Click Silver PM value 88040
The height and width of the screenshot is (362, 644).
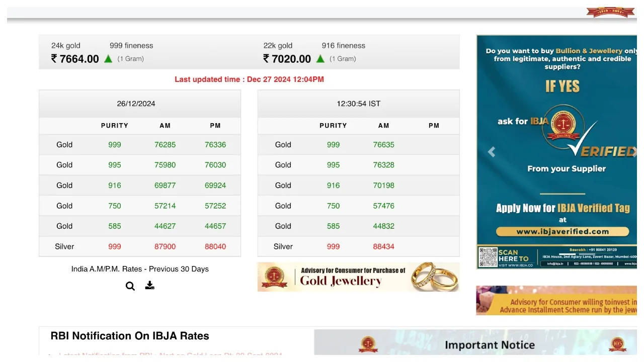coord(215,246)
